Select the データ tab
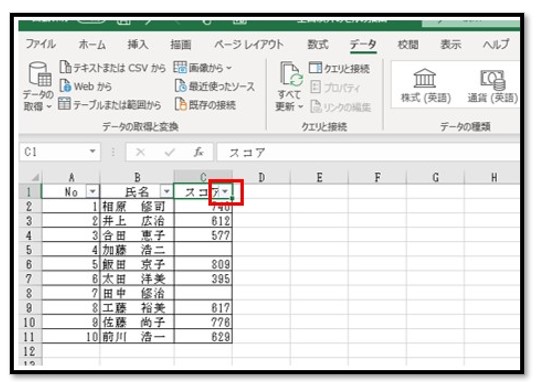The image size is (538, 382). click(x=363, y=45)
